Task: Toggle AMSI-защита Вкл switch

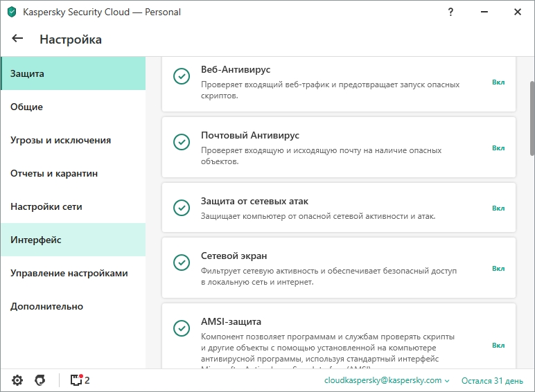Action: (498, 346)
